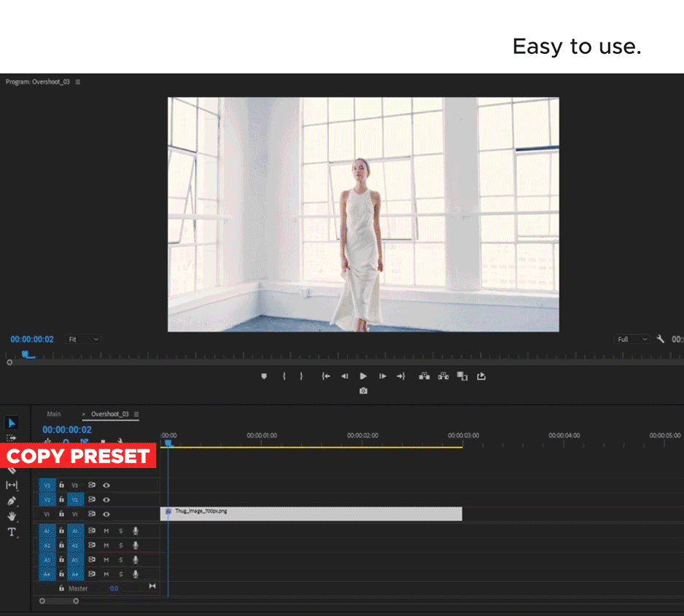The width and height of the screenshot is (684, 616).
Task: Select the Slip tool with horizontal arrows
Action: [x=12, y=485]
